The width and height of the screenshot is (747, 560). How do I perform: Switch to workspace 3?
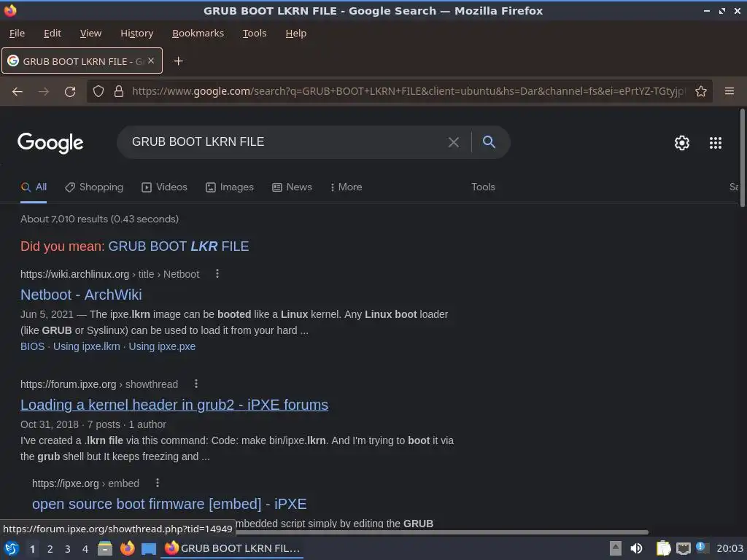(68, 549)
